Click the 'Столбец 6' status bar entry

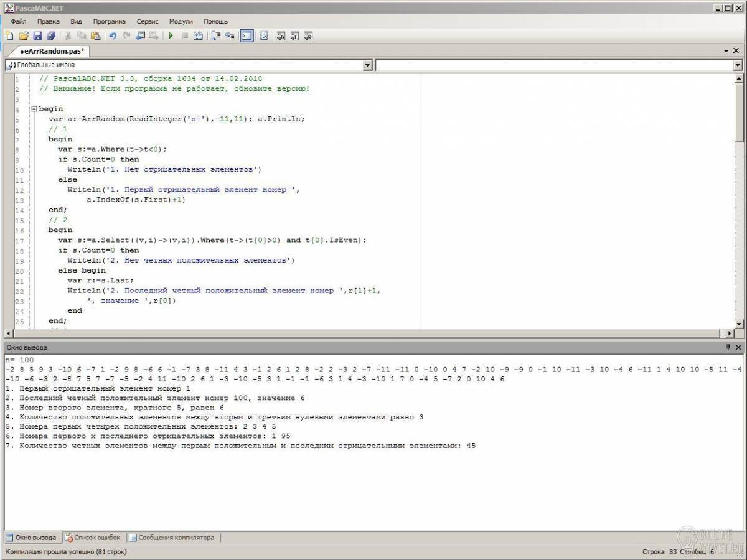click(x=697, y=552)
